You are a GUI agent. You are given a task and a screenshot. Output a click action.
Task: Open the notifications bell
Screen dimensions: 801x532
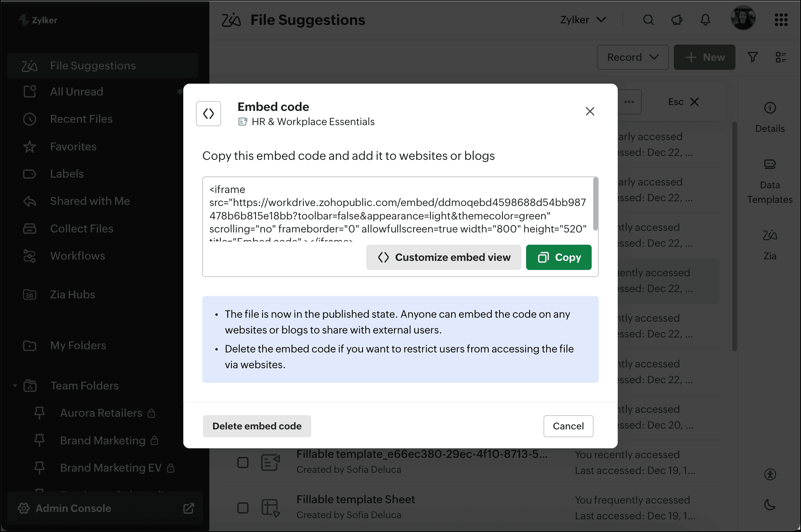click(705, 20)
